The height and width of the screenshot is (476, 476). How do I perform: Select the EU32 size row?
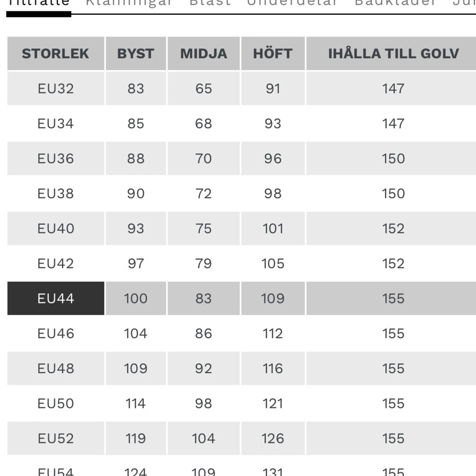tap(242, 88)
